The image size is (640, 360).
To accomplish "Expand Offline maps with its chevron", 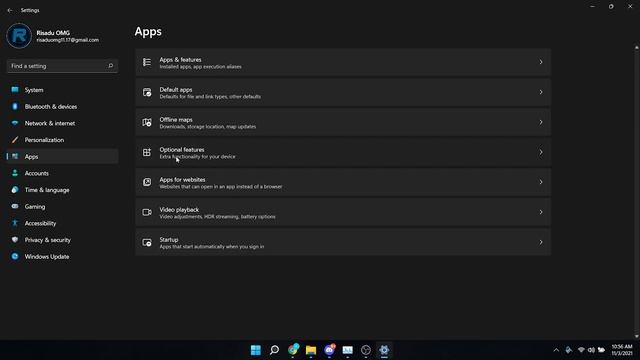I will click(541, 122).
